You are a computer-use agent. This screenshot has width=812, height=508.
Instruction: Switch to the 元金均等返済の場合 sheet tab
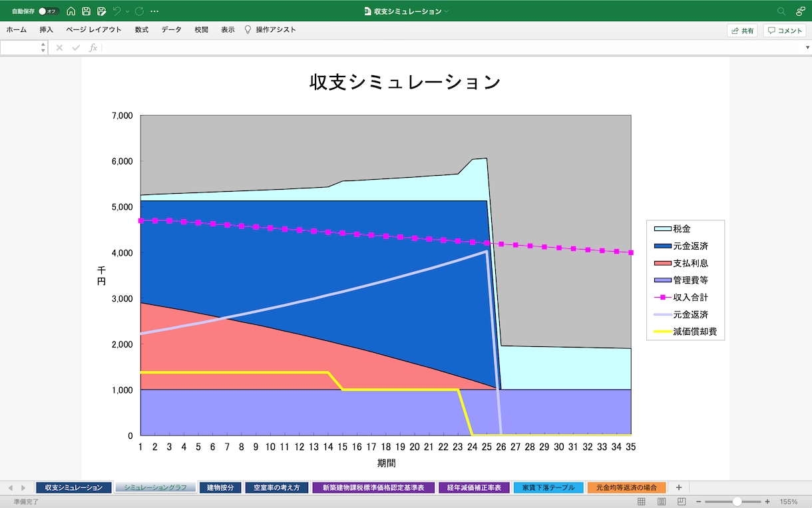(627, 488)
